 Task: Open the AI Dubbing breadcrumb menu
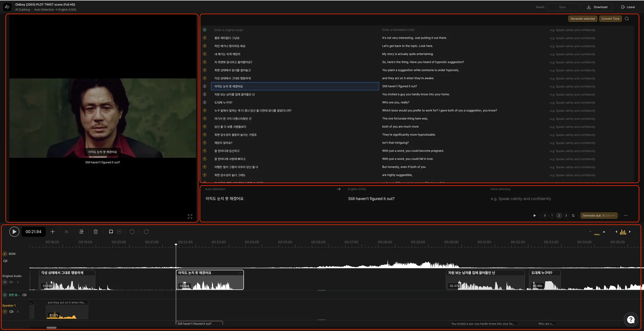tap(22, 10)
